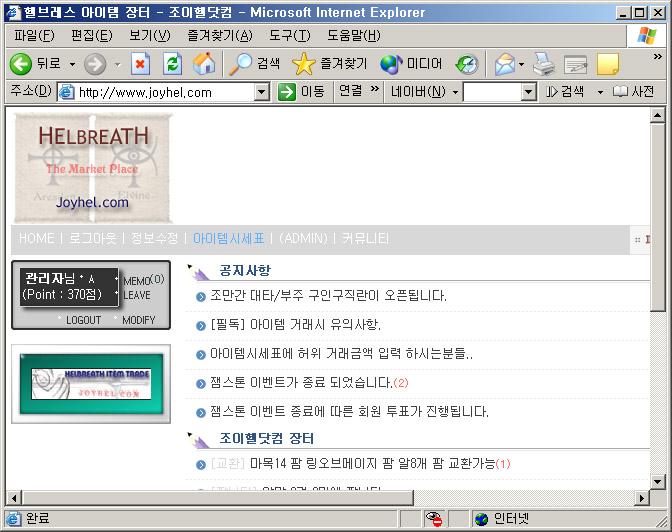The height and width of the screenshot is (532, 672).
Task: Expand the address bar URL dropdown
Action: point(262,92)
